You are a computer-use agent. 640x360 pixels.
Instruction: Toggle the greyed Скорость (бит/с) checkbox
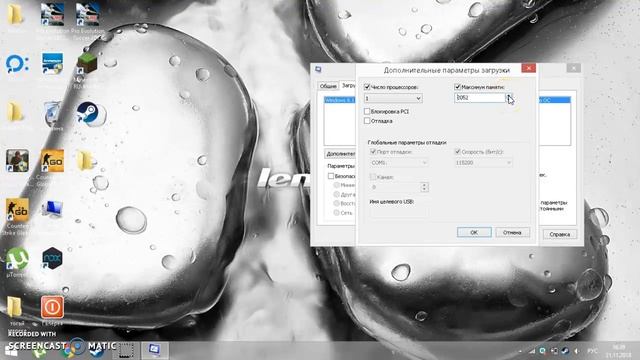[458, 151]
